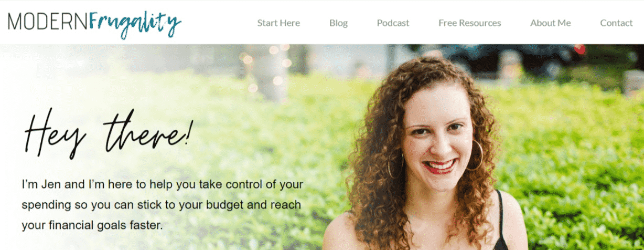Click the line starting with I'm Jen
Screen dimensions: 644x250
[163, 185]
